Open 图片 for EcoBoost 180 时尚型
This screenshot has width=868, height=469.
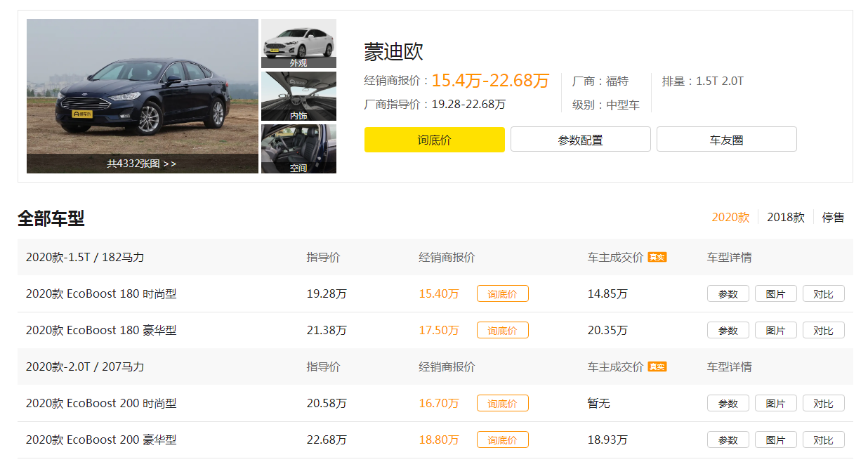[x=776, y=293]
